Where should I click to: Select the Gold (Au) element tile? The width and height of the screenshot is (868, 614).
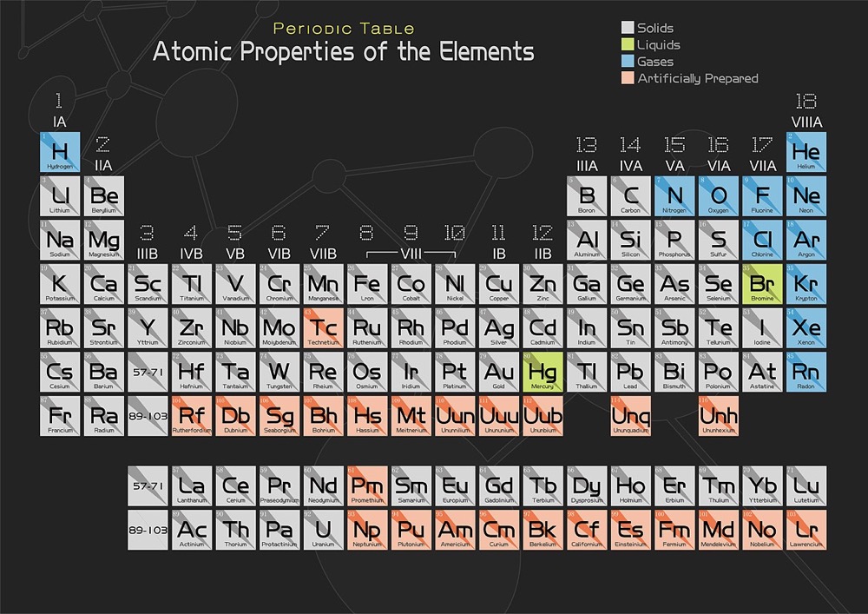(x=498, y=371)
